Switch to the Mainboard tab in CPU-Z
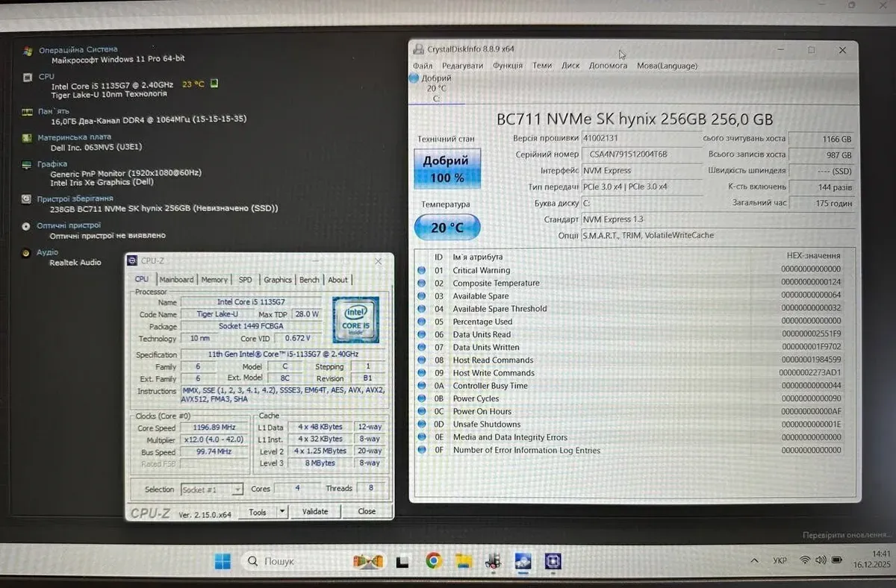The width and height of the screenshot is (896, 588). 176,280
